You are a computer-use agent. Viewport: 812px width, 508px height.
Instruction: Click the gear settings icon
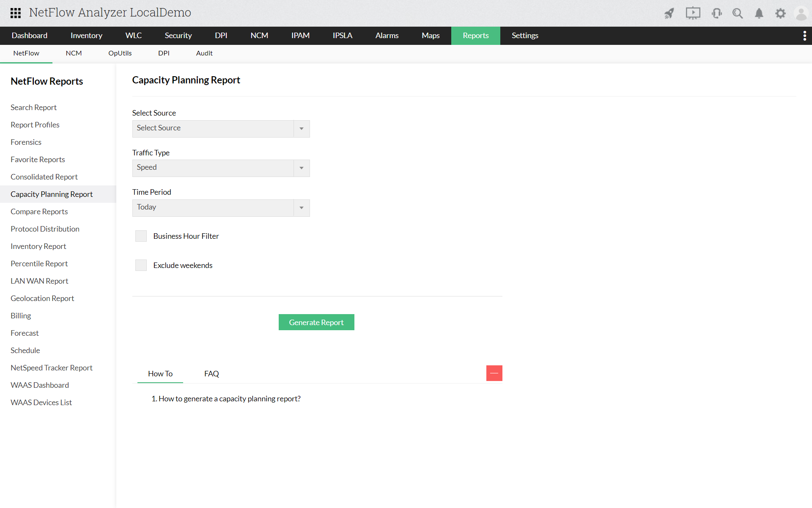780,14
